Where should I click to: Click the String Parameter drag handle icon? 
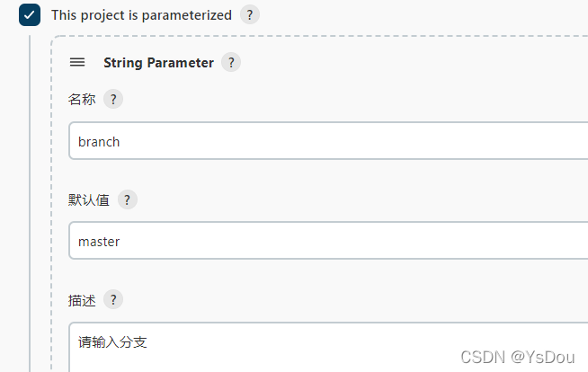coord(77,63)
